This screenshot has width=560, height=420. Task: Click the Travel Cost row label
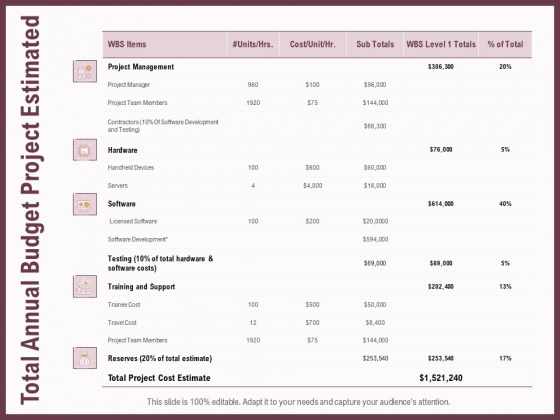(x=122, y=322)
